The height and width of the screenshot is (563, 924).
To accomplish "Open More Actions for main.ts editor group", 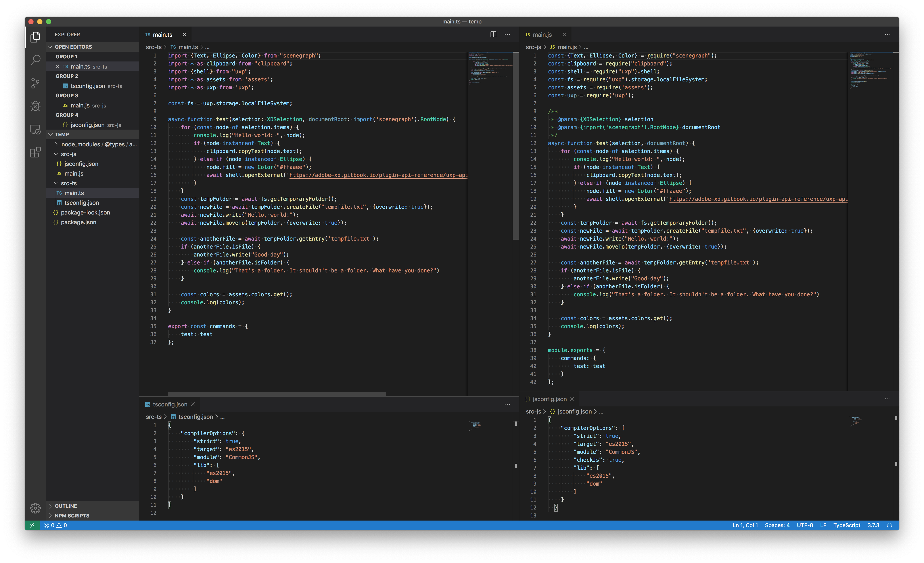I will 507,34.
